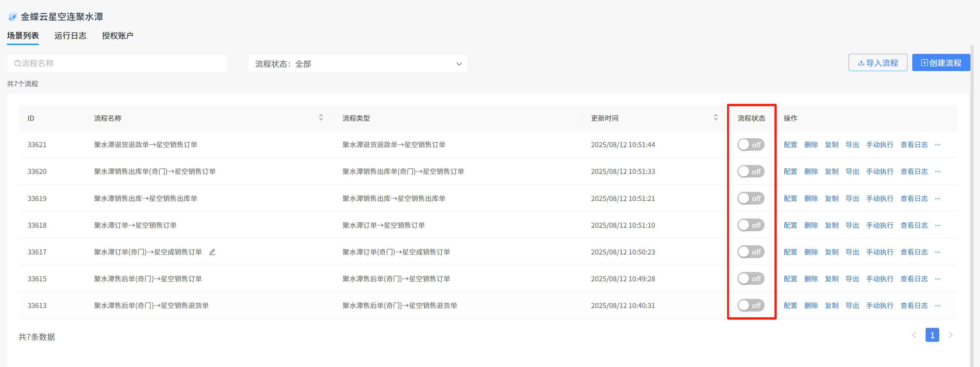Open the 授权账户 tab
This screenshot has width=980, height=367.
click(x=117, y=35)
